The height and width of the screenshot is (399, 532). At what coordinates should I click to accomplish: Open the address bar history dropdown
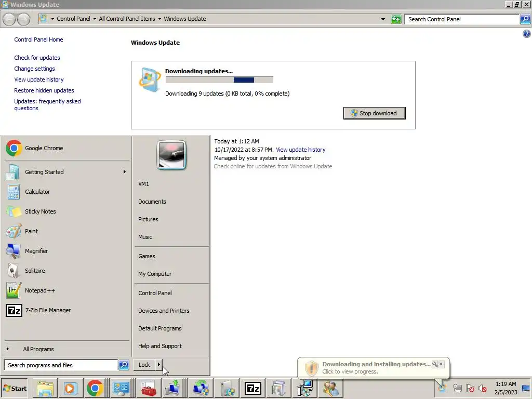click(x=383, y=19)
